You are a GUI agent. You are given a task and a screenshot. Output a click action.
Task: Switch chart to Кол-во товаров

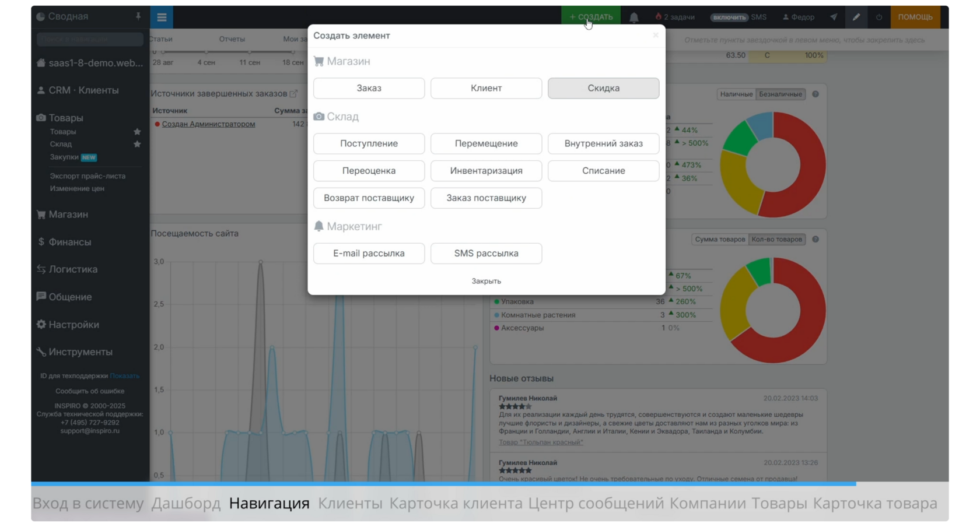(777, 239)
